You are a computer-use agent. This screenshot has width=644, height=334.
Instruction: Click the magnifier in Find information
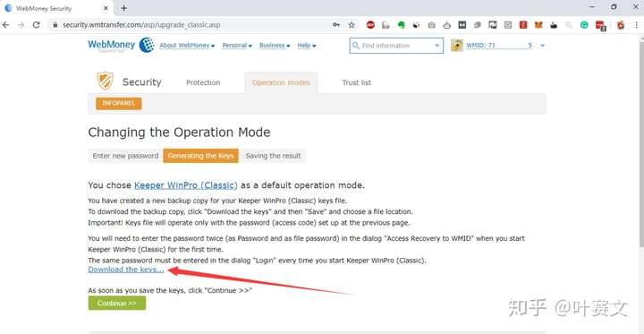[x=356, y=46]
